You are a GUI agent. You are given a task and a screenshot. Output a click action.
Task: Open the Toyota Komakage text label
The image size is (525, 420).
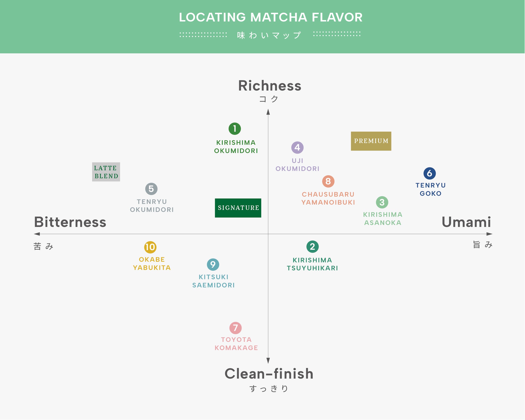point(236,344)
